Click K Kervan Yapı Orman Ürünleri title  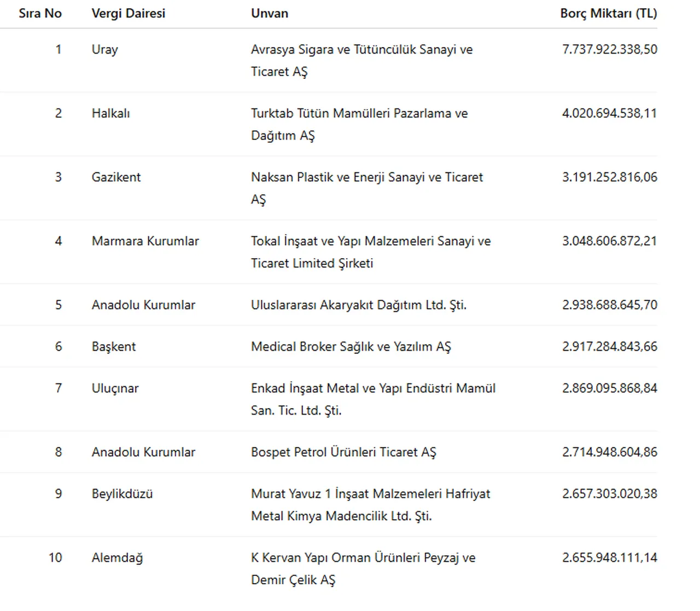[363, 558]
